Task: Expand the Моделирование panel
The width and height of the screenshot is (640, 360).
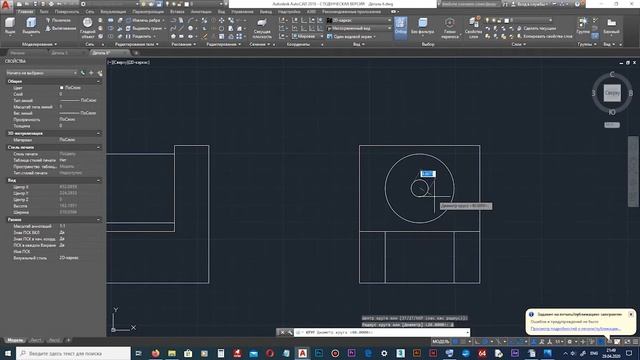Action: click(39, 44)
